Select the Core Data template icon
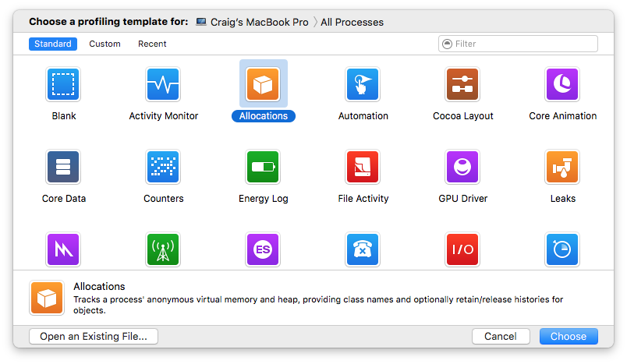 pos(63,167)
